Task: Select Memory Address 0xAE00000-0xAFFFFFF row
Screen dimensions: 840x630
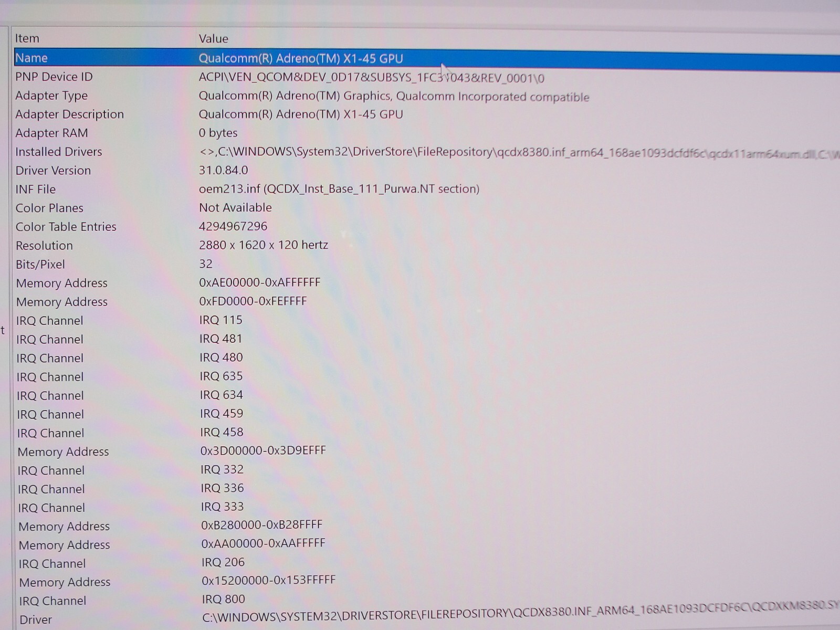Action: point(426,283)
